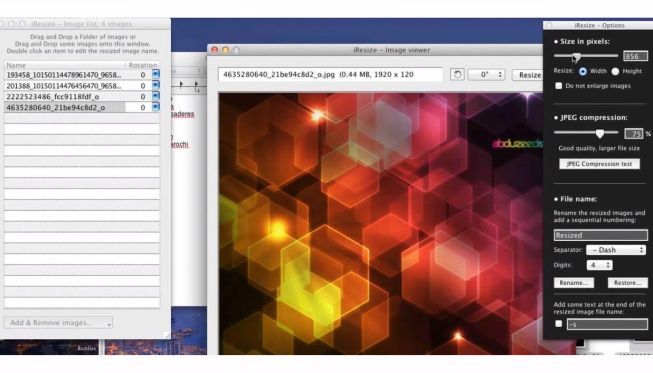
Task: Minimize the Image viewer window
Action: tap(225, 50)
